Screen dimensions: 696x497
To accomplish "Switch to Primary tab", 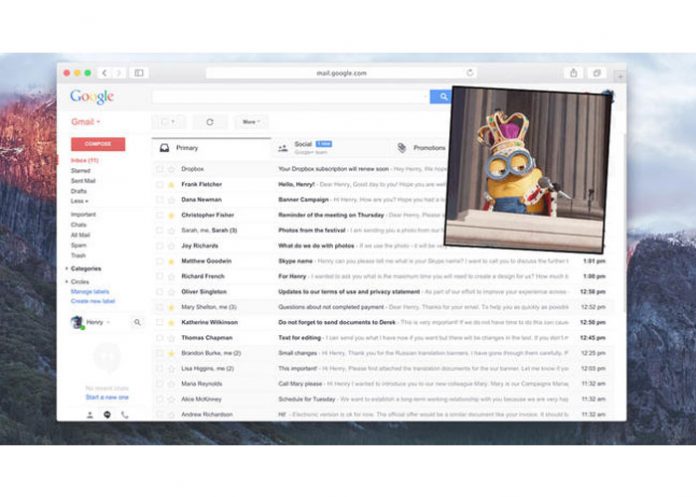I will [x=211, y=148].
